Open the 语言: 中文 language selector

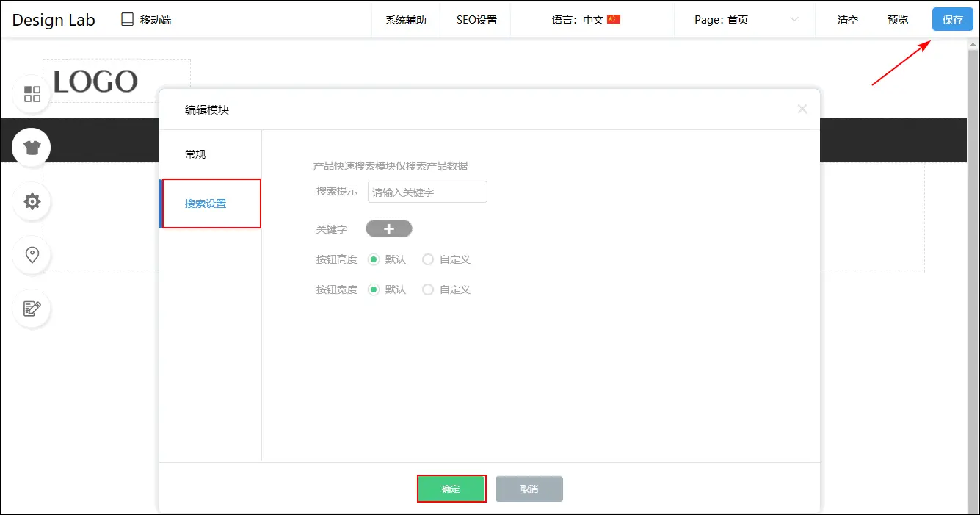point(586,20)
